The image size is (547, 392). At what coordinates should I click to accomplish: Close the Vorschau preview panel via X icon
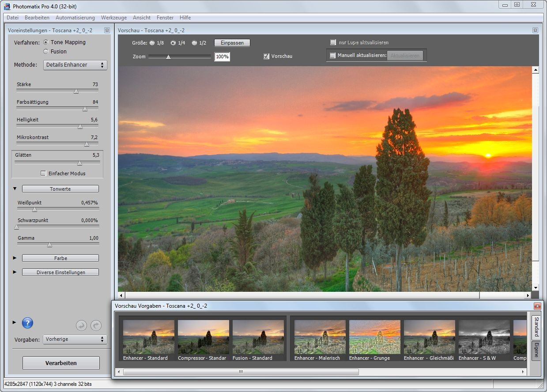535,30
